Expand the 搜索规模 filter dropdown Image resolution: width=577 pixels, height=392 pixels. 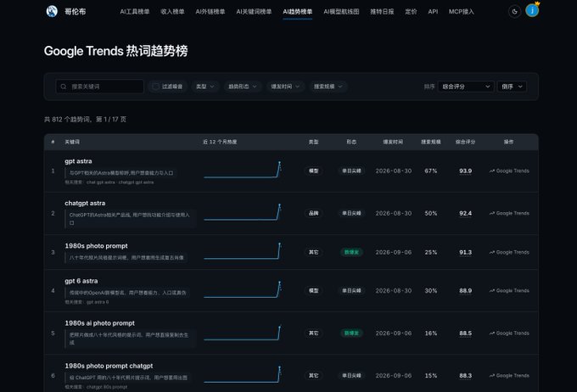click(x=328, y=87)
